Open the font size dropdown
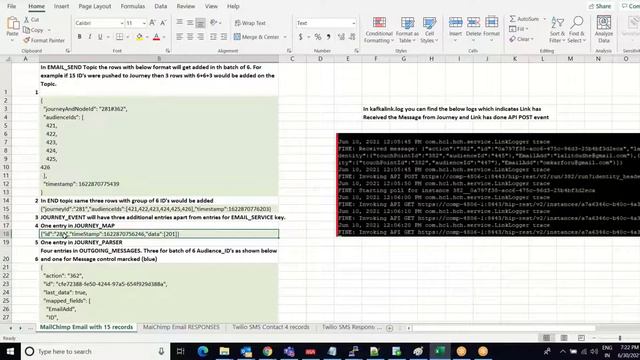 click(144, 23)
